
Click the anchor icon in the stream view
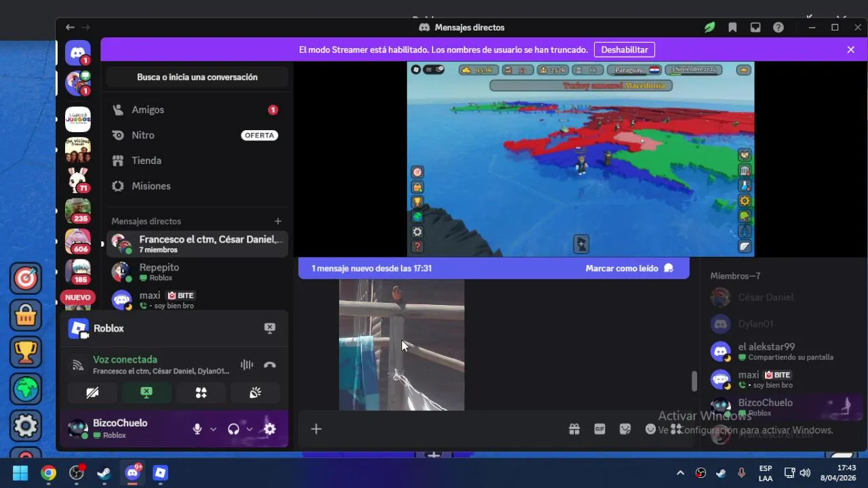745,232
